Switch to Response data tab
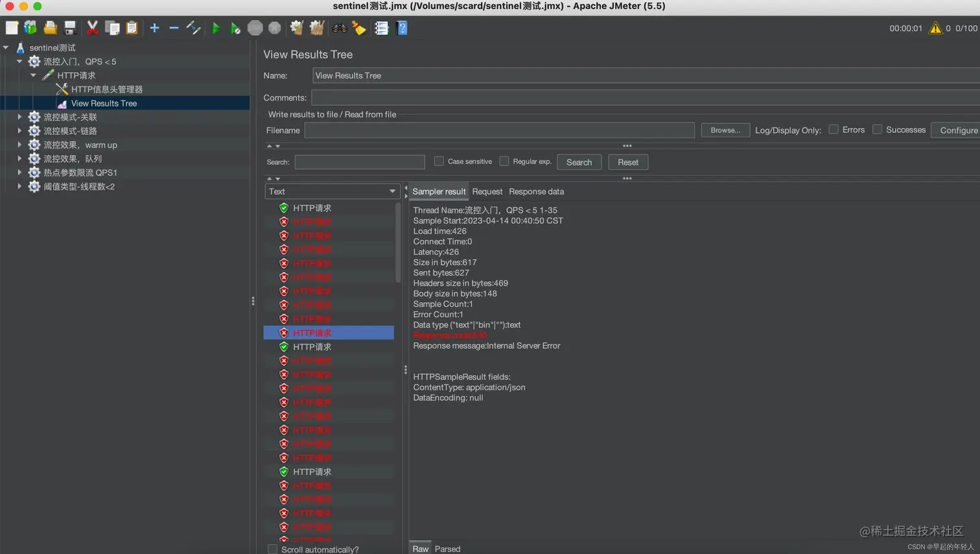This screenshot has width=980, height=554. (536, 191)
